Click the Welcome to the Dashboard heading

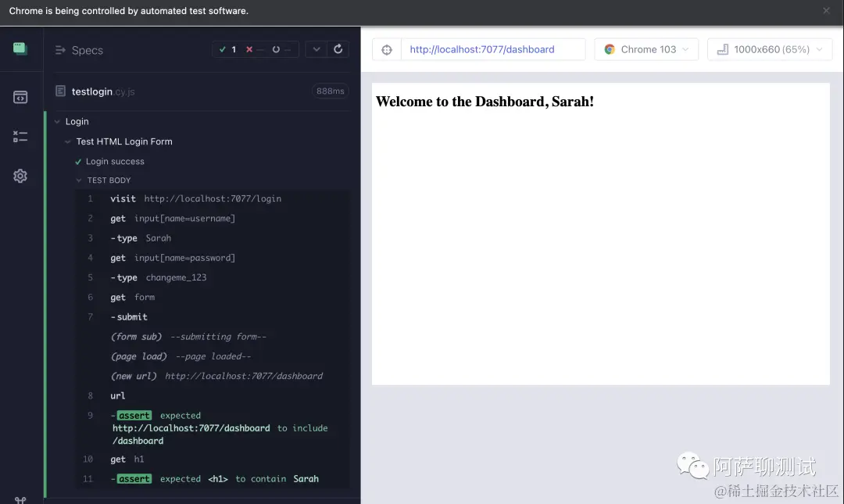485,102
